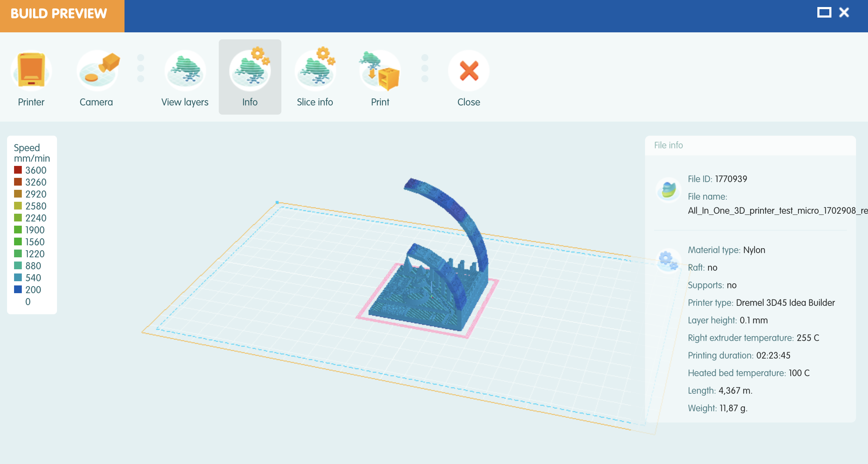Click the yellow 2580 speed swatch
This screenshot has width=868, height=464.
(18, 206)
